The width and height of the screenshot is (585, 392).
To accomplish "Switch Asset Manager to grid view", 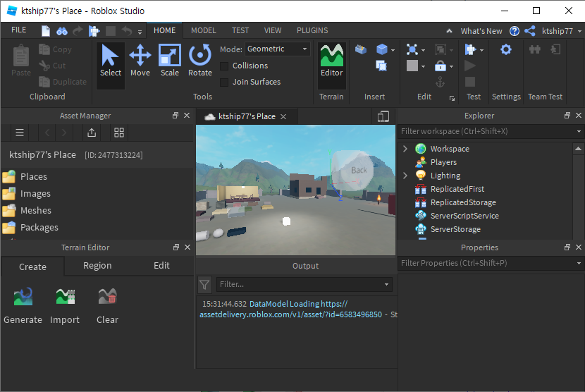I will coord(119,133).
